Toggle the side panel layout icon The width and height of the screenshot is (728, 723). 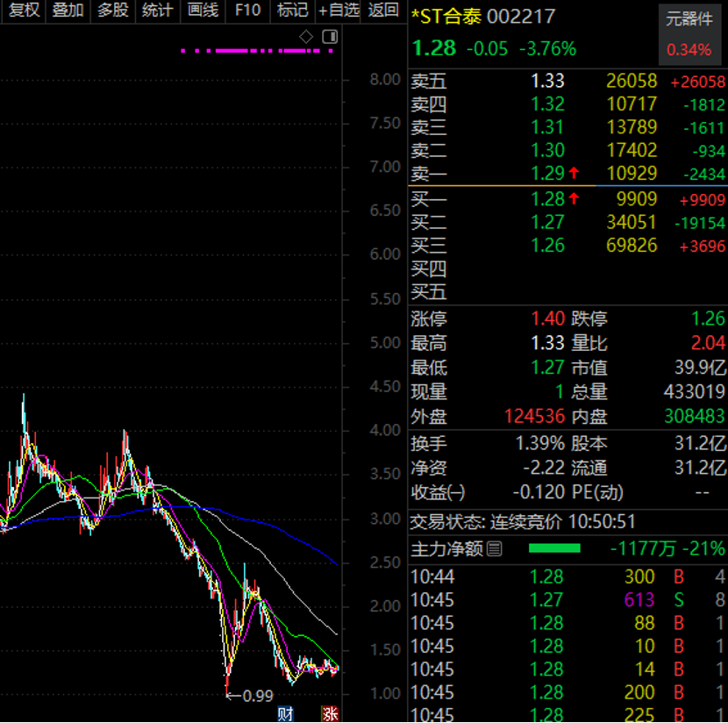tap(330, 36)
